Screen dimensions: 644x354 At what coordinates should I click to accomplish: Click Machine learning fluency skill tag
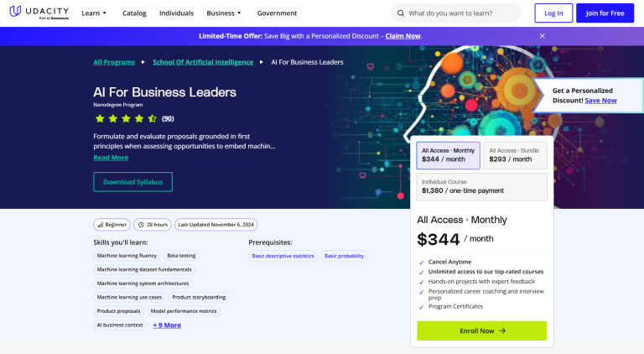click(x=127, y=256)
